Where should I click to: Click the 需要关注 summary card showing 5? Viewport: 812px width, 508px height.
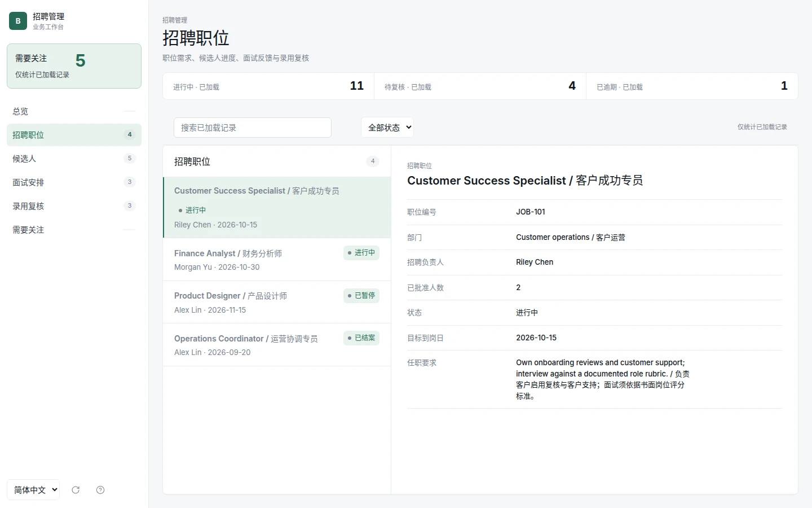coord(74,66)
